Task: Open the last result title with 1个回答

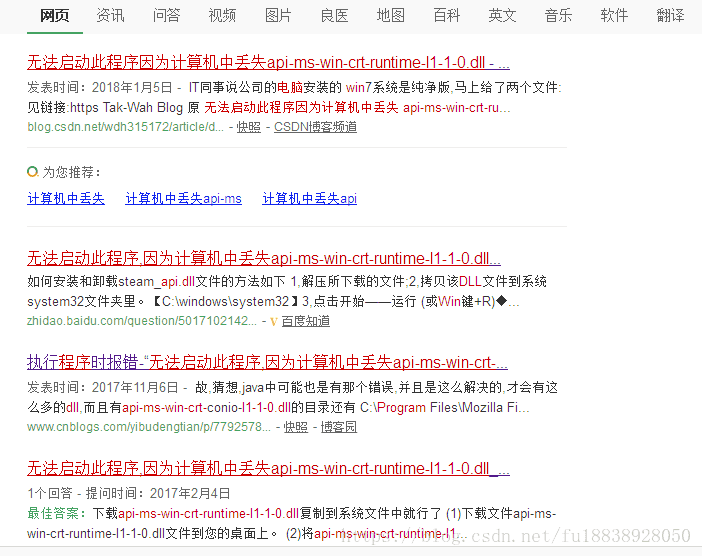Action: [x=268, y=468]
